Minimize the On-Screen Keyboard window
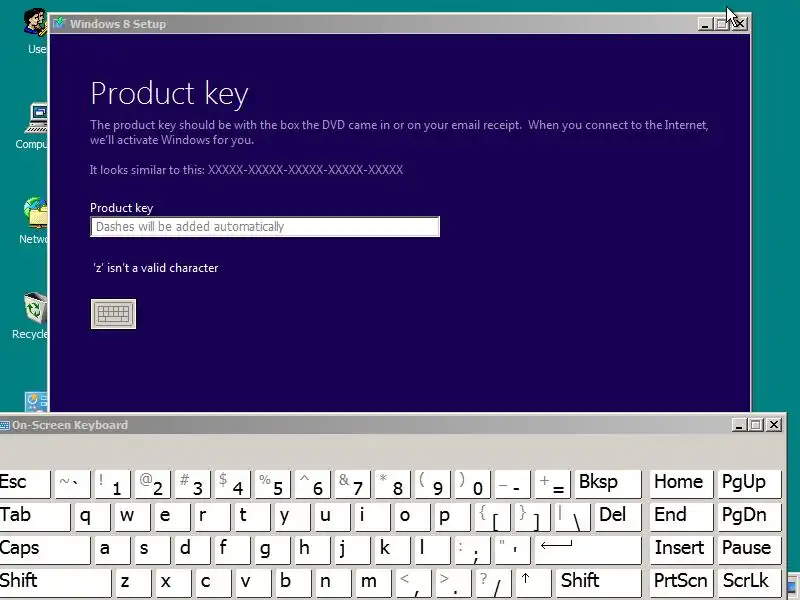The height and width of the screenshot is (600, 800). 739,424
